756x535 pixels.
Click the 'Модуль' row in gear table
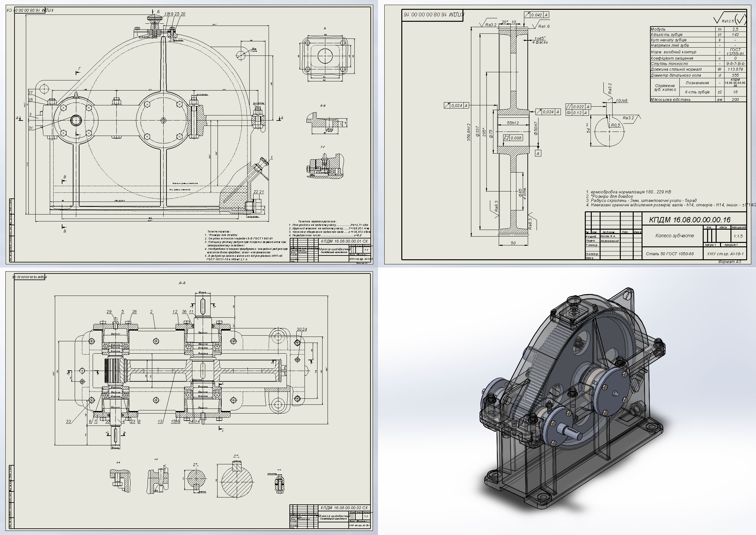(x=698, y=29)
